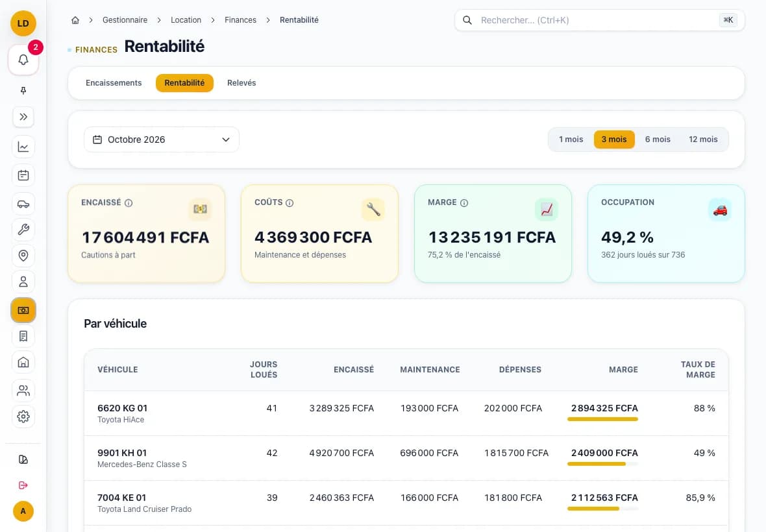Focus the Rechercher search field
Screen dimensions: 766x532
click(599, 20)
